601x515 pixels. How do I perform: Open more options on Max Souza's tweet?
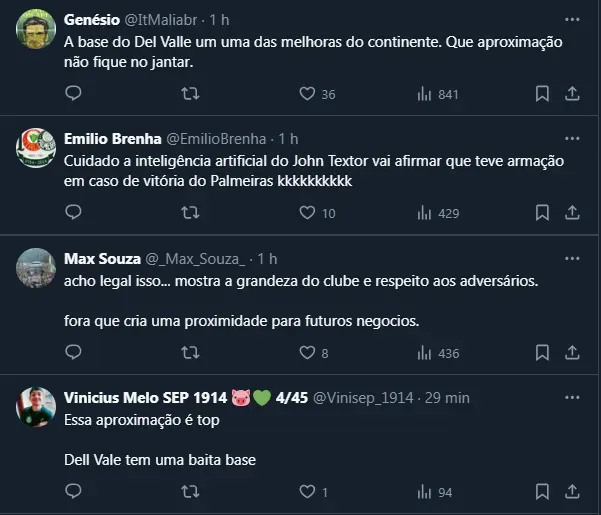coord(572,258)
